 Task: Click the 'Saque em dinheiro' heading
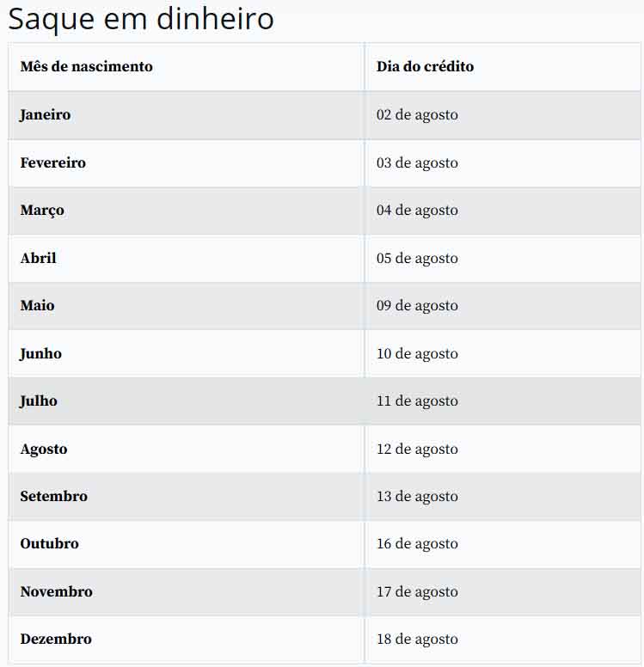point(141,19)
